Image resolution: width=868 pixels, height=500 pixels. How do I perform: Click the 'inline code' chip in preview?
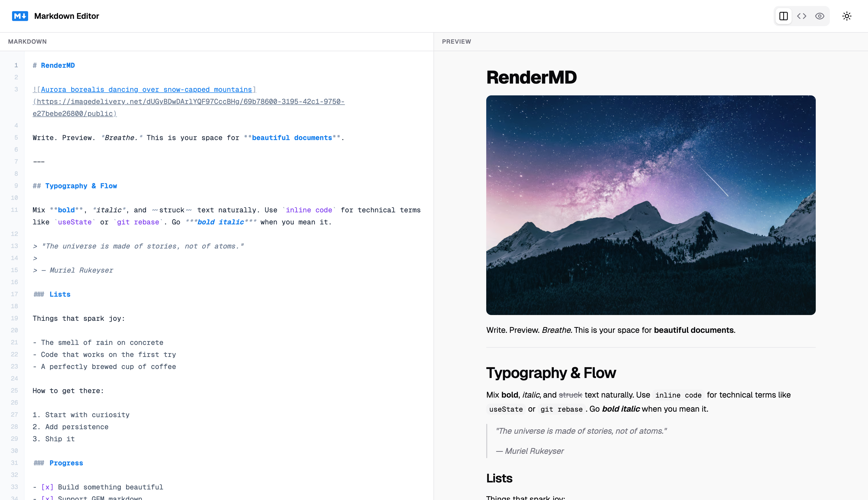(678, 395)
